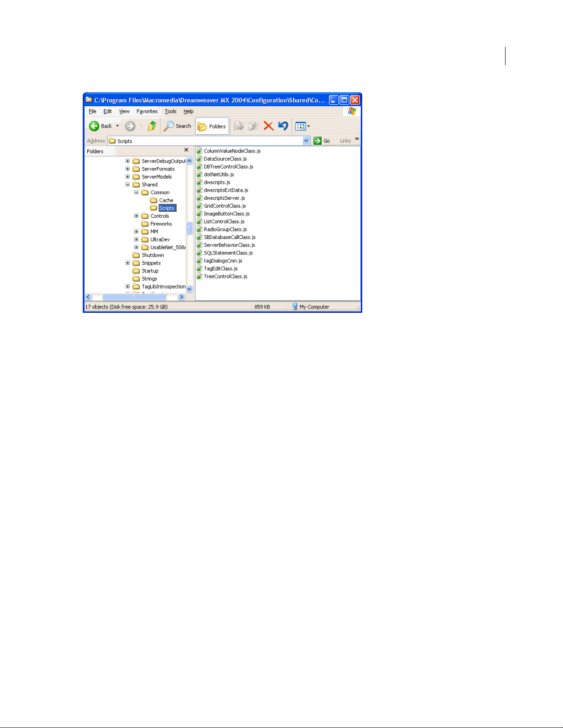
Task: Select the TagLibIntrospection folder
Action: [159, 286]
